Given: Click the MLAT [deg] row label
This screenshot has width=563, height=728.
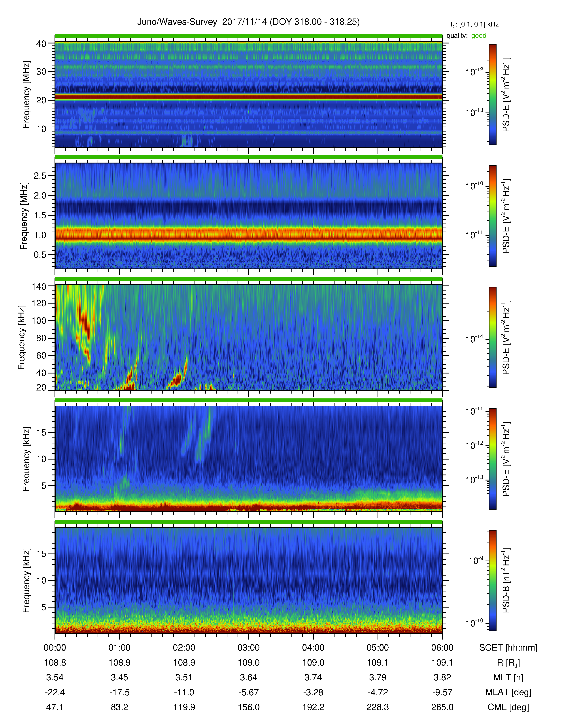Looking at the screenshot, I should coord(508,692).
